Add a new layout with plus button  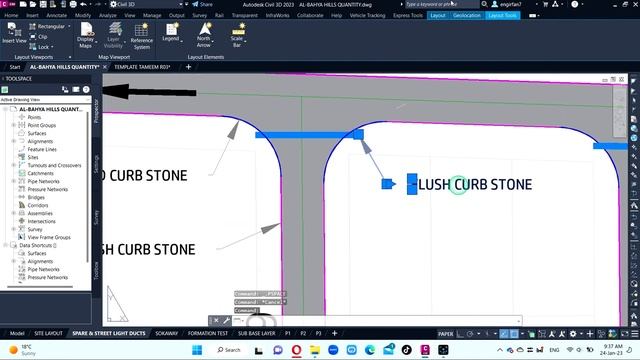334,333
